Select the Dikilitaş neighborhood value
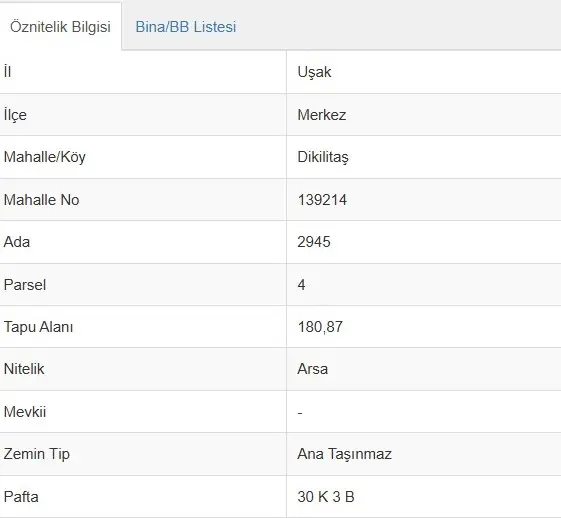 tap(323, 157)
